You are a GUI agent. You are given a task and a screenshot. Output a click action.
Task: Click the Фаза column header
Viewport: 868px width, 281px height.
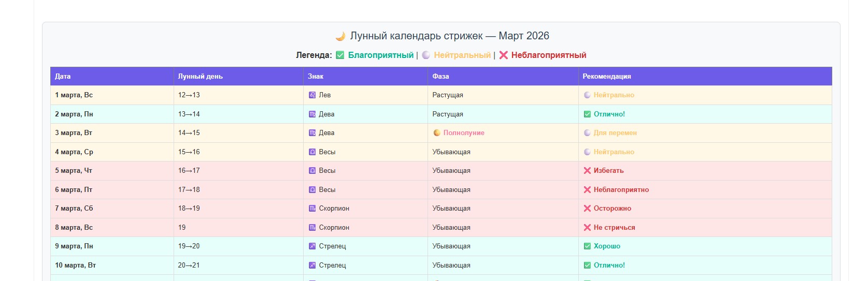[x=440, y=77]
